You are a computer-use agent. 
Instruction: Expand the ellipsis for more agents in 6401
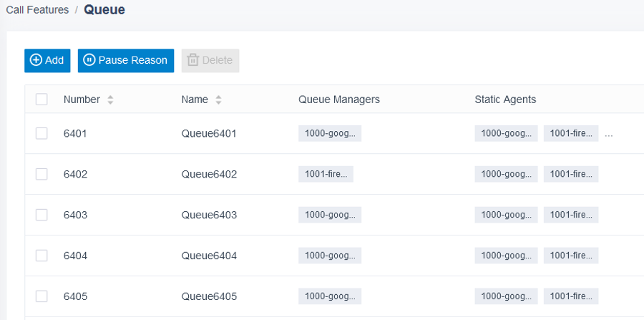[x=609, y=134]
